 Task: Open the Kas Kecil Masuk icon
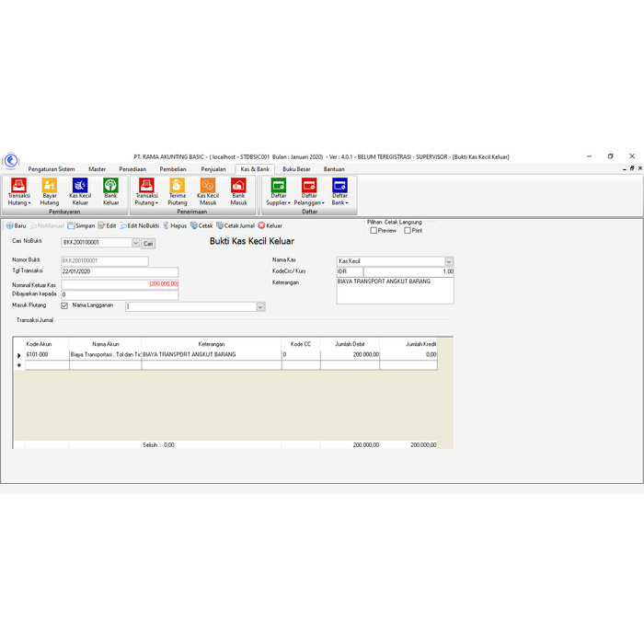tap(208, 191)
